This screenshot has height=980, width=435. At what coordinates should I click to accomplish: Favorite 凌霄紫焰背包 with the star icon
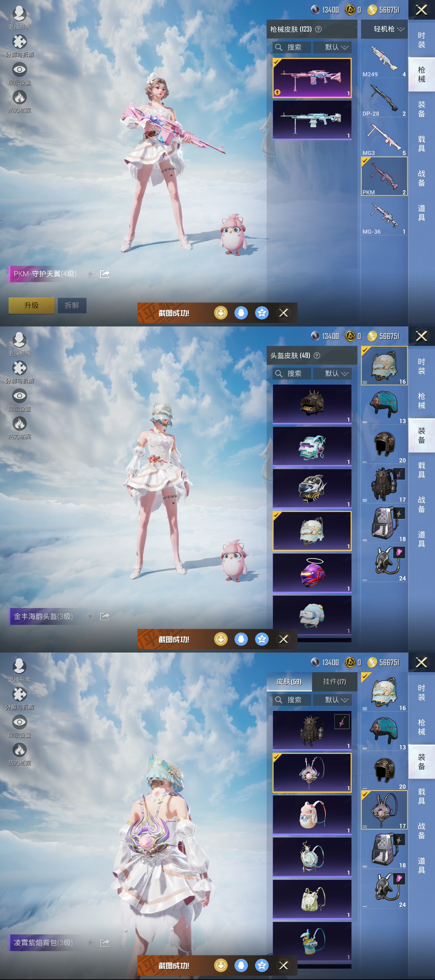[90, 943]
